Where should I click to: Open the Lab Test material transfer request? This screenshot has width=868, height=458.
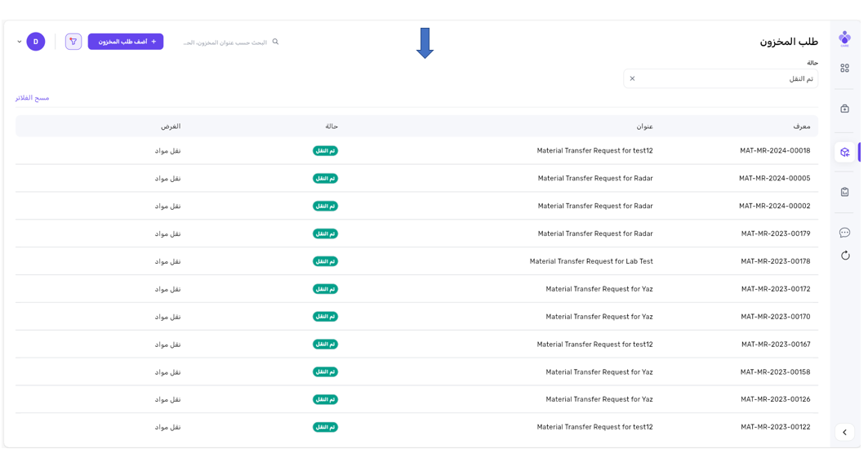[x=591, y=261]
